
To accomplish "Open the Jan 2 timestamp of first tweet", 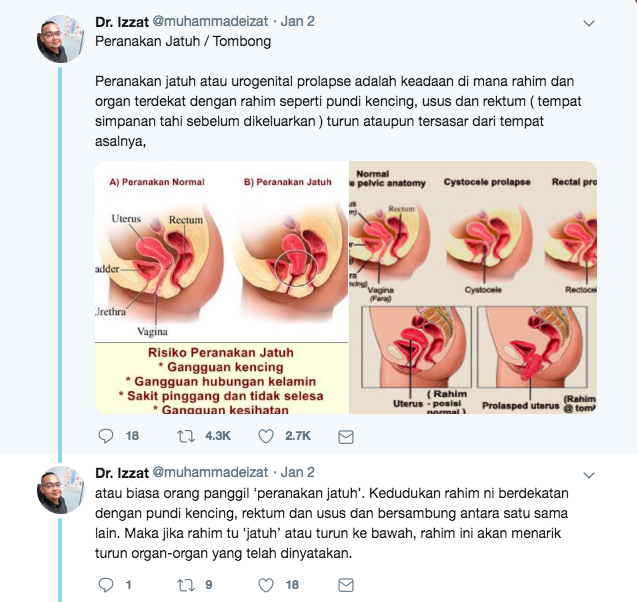I will [297, 21].
